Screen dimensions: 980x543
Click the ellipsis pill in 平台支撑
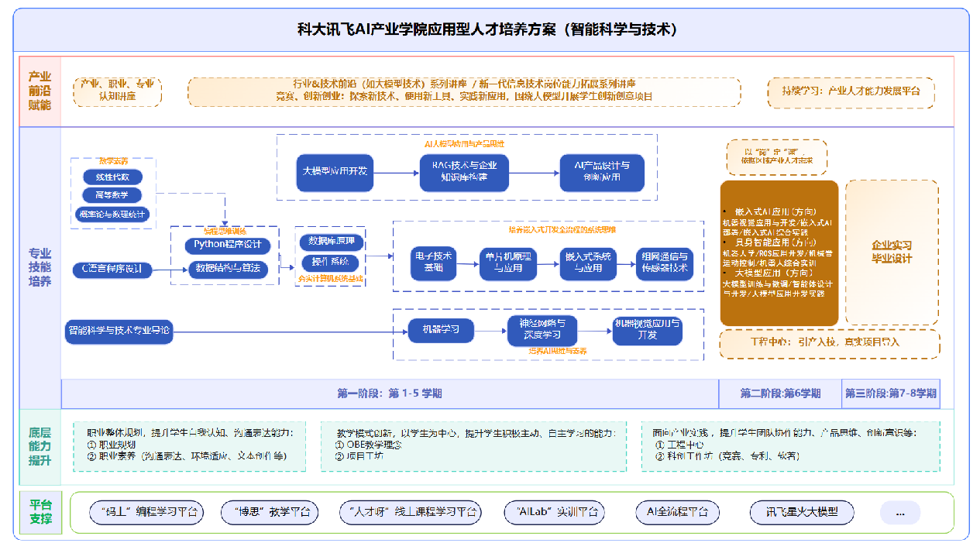click(x=900, y=513)
